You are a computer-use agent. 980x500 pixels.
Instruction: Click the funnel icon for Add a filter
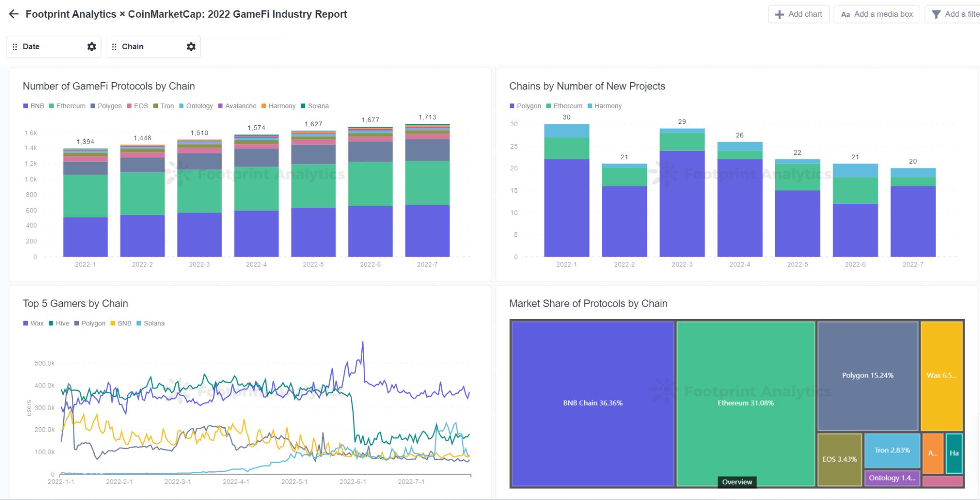936,14
